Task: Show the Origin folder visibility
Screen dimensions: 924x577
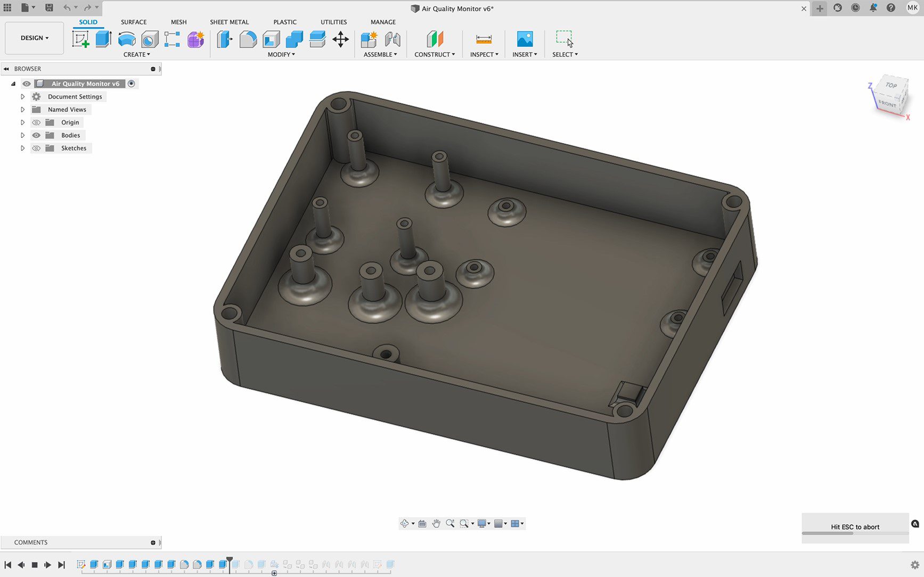Action: tap(36, 122)
